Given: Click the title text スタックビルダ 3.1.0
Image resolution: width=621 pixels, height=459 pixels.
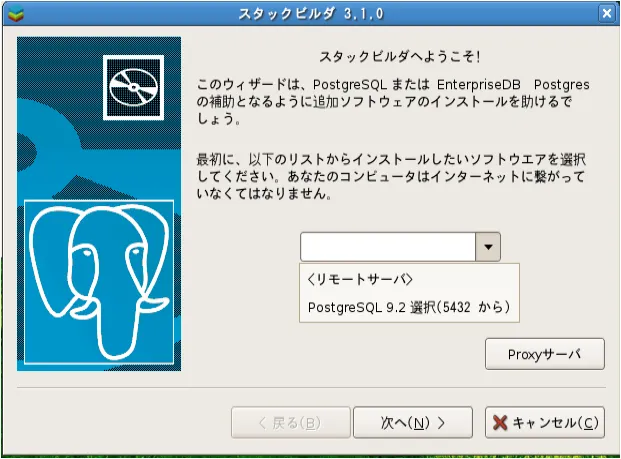Looking at the screenshot, I should [x=311, y=14].
